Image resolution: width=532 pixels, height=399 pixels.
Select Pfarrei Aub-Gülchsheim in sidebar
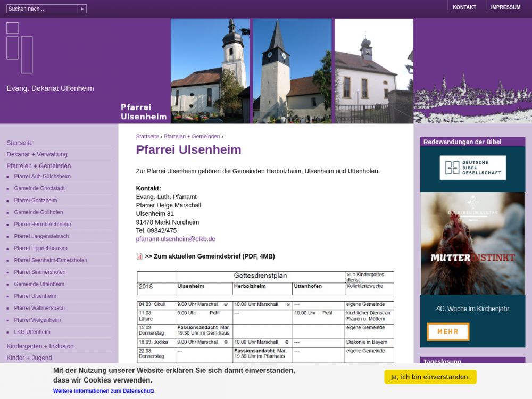42,177
